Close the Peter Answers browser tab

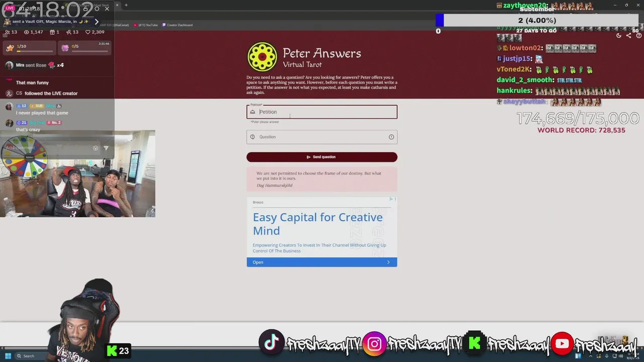coord(117,5)
